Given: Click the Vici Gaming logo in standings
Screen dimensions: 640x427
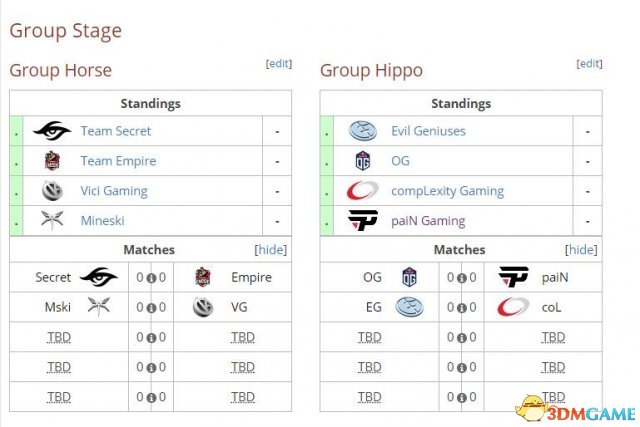Looking at the screenshot, I should [52, 190].
